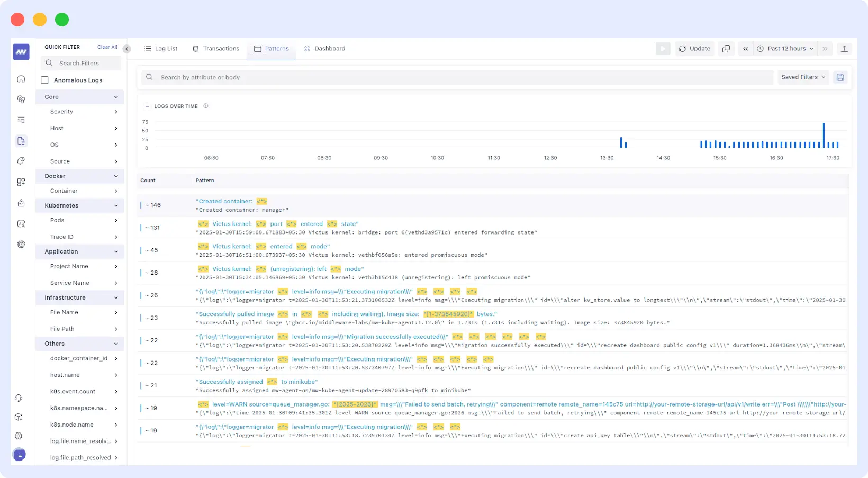Open the logs icon in sidebar
This screenshot has height=478, width=868.
21,141
